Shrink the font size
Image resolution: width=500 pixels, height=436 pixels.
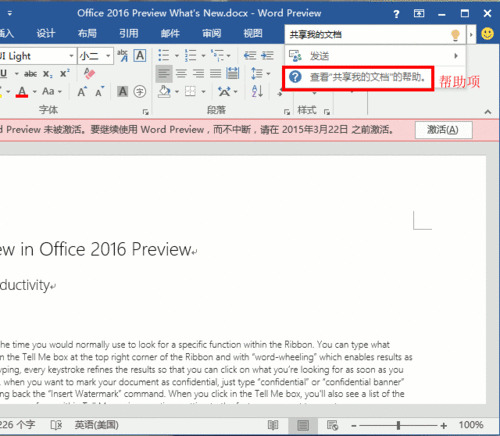pyautogui.click(x=100, y=91)
